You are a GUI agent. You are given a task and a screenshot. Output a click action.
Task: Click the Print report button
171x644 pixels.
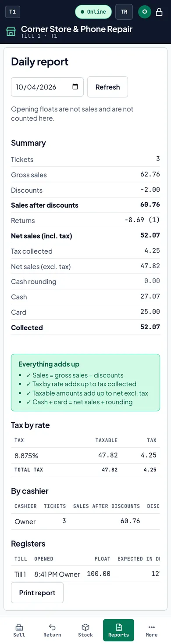pyautogui.click(x=37, y=593)
